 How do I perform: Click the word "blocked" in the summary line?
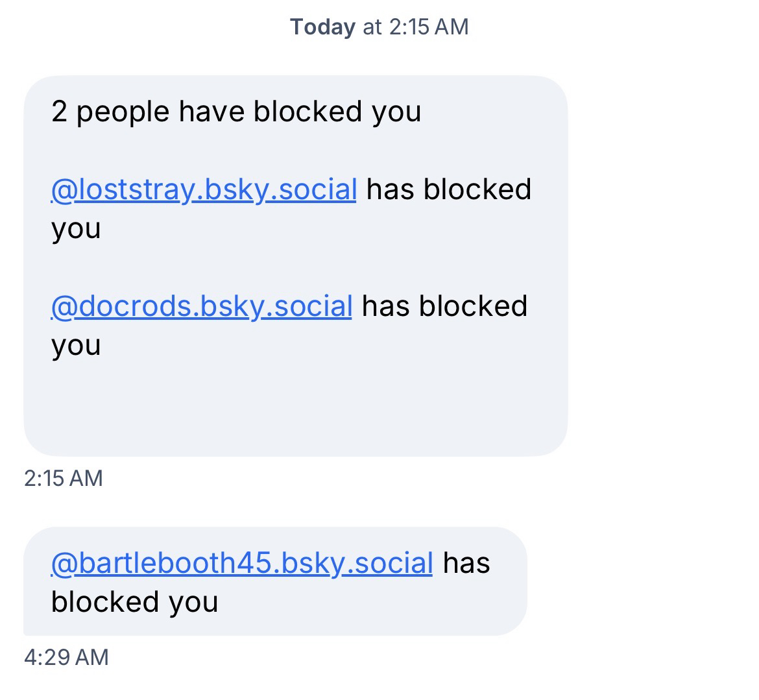pyautogui.click(x=307, y=112)
